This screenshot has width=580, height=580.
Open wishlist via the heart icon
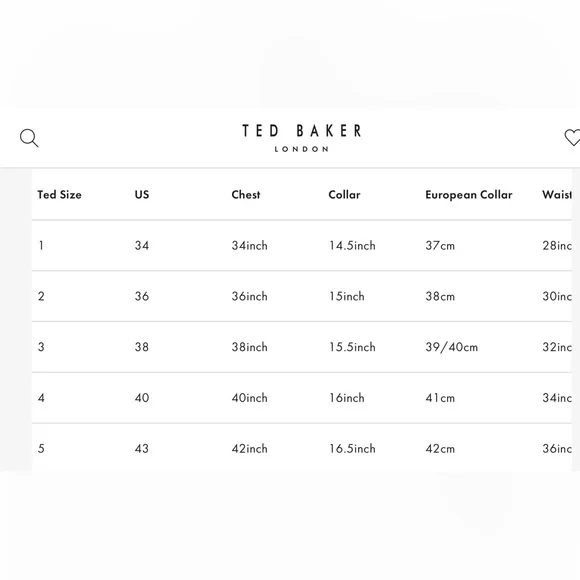pos(572,137)
